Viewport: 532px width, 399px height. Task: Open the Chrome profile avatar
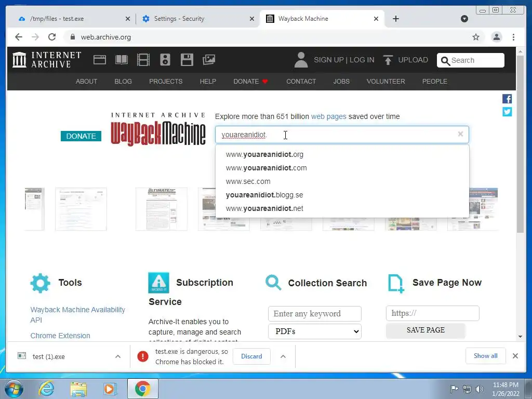pyautogui.click(x=497, y=37)
